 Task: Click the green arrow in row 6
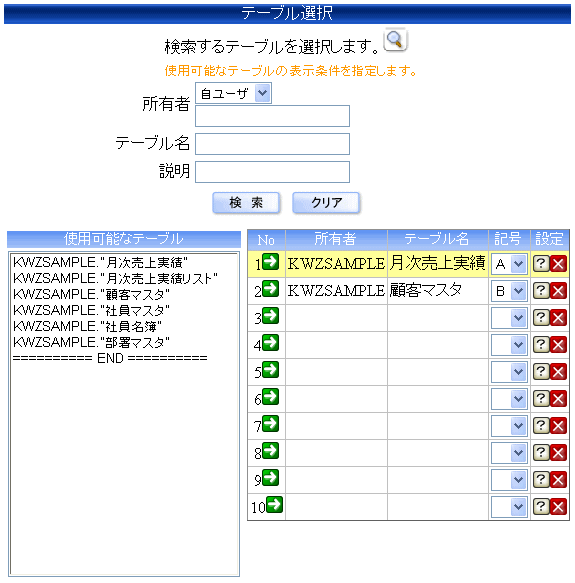[x=271, y=397]
